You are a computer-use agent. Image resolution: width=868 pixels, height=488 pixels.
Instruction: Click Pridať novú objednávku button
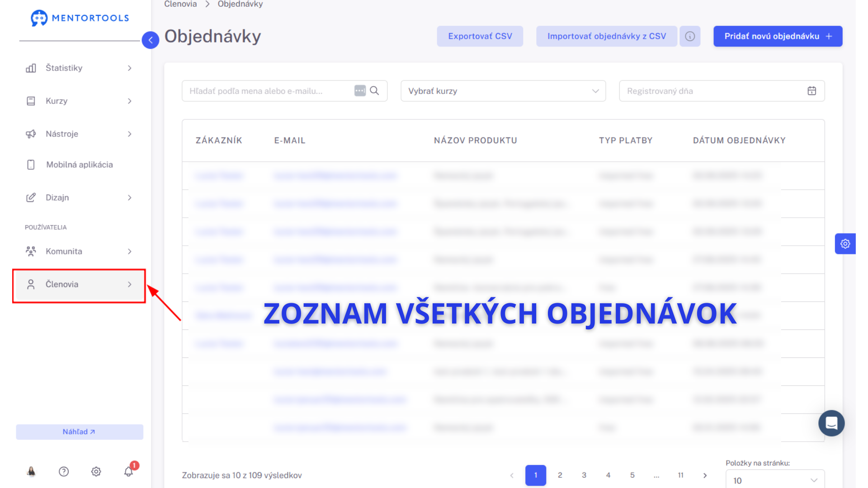pyautogui.click(x=778, y=36)
